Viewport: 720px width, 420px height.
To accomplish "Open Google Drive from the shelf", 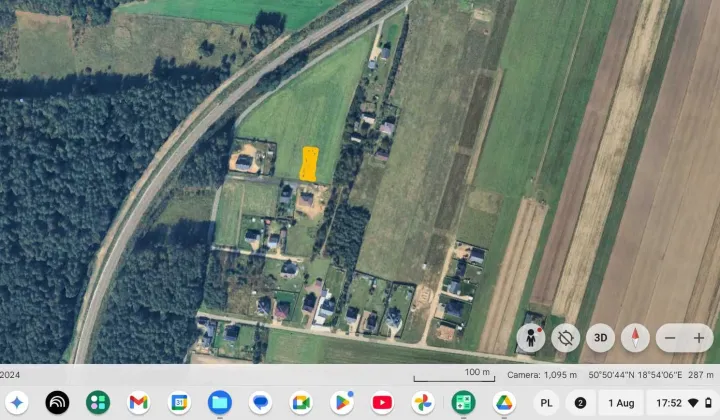I will [x=504, y=403].
